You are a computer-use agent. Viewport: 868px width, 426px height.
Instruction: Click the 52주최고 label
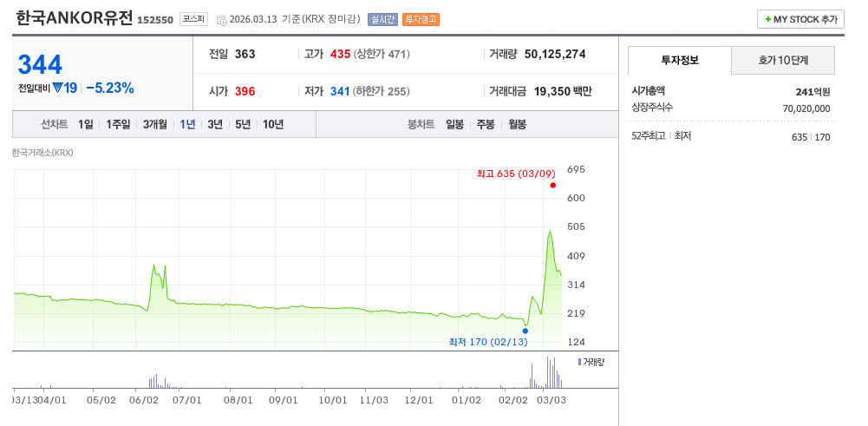click(649, 135)
